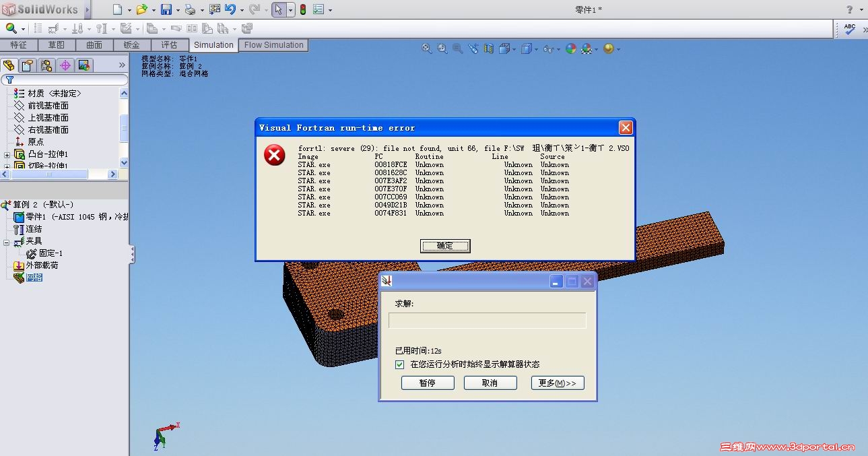Viewport: 868px width, 456px height.
Task: Select the 网格 mesh item
Action: click(28, 278)
